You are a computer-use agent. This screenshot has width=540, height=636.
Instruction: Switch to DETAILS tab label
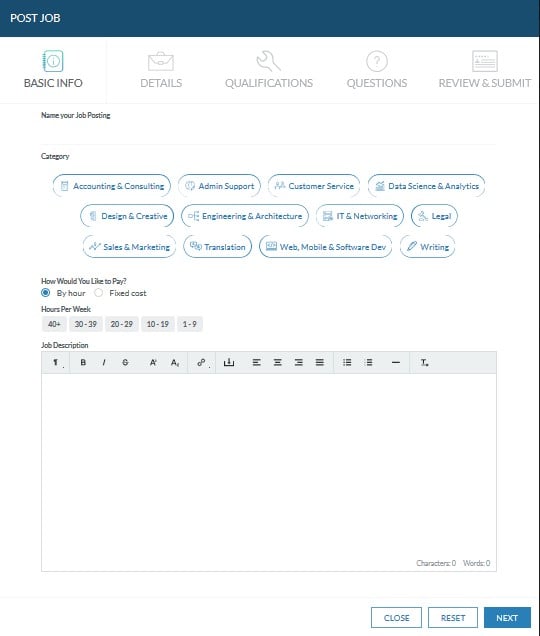click(x=161, y=83)
